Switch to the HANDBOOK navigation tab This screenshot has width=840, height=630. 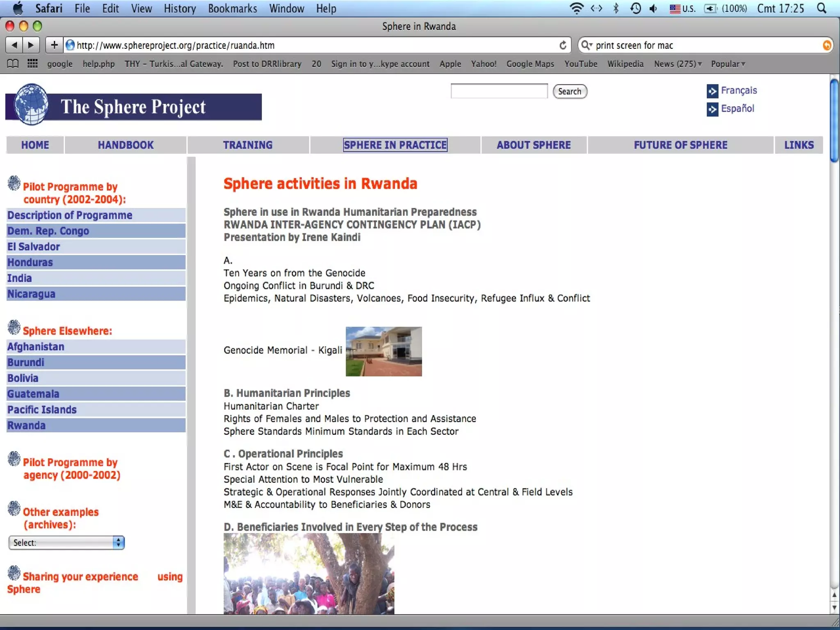tap(126, 145)
